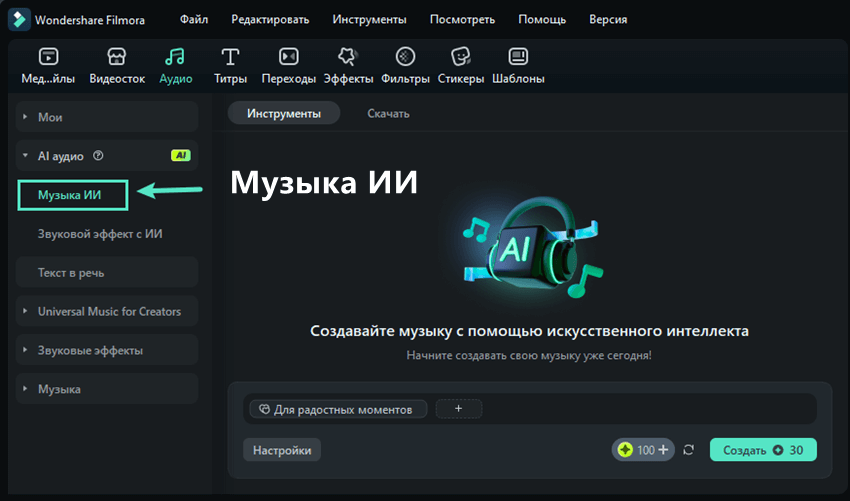Viewport: 850px width, 501px height.
Task: Expand Universal Music for Creators
Action: tap(107, 311)
